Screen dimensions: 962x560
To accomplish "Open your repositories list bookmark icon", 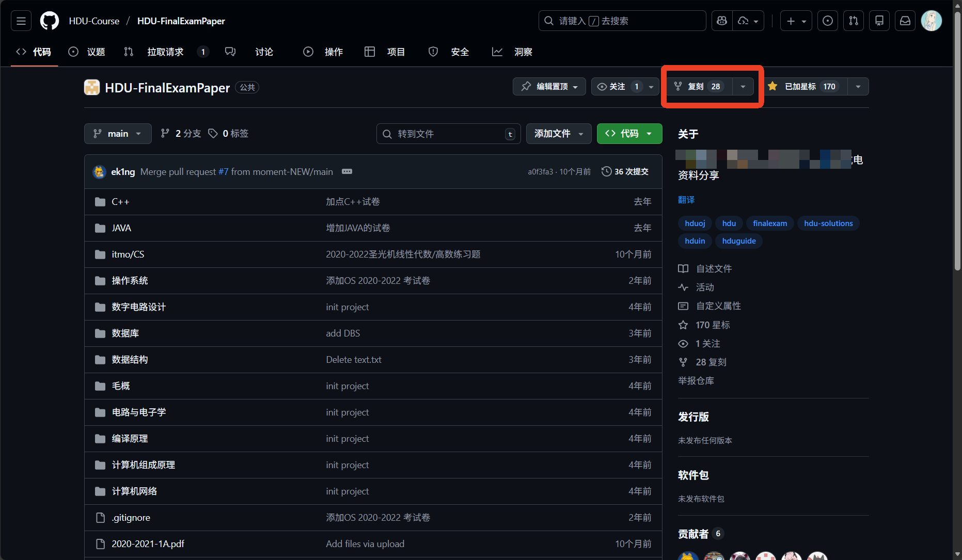I will (879, 21).
